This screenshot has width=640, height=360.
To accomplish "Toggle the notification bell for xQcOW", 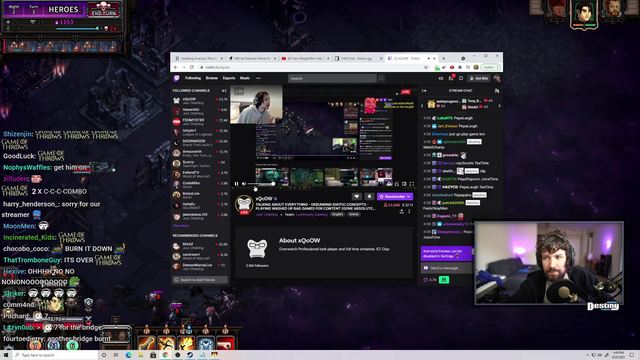I will point(369,196).
